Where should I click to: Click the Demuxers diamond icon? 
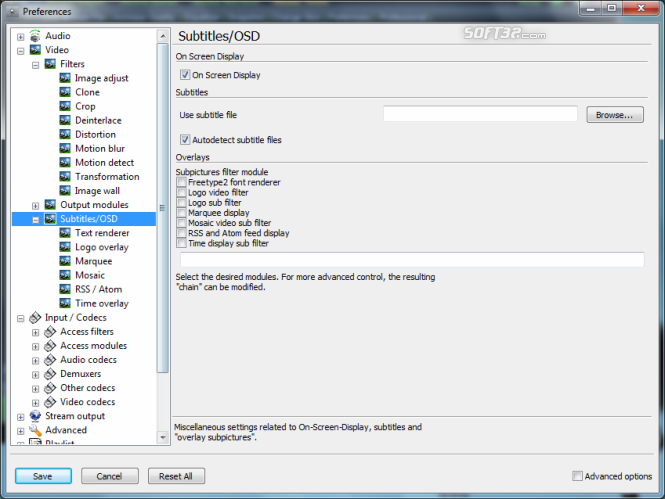50,374
